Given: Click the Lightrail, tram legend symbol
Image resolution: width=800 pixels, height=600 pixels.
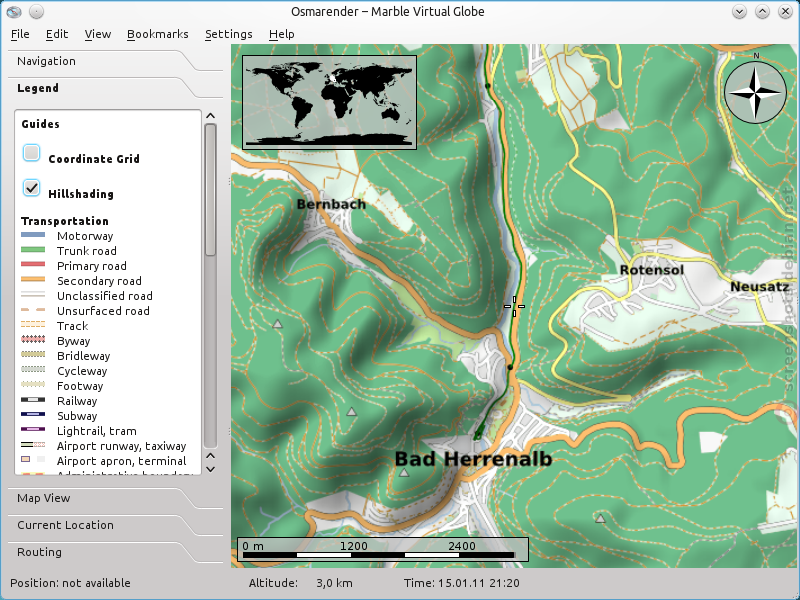Looking at the screenshot, I should [33, 430].
